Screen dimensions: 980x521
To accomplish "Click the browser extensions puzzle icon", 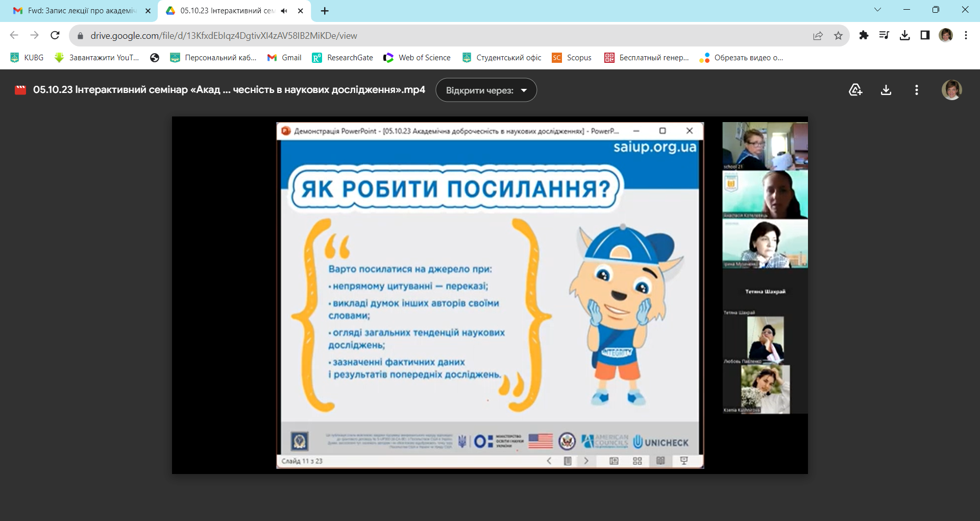I will tap(864, 35).
